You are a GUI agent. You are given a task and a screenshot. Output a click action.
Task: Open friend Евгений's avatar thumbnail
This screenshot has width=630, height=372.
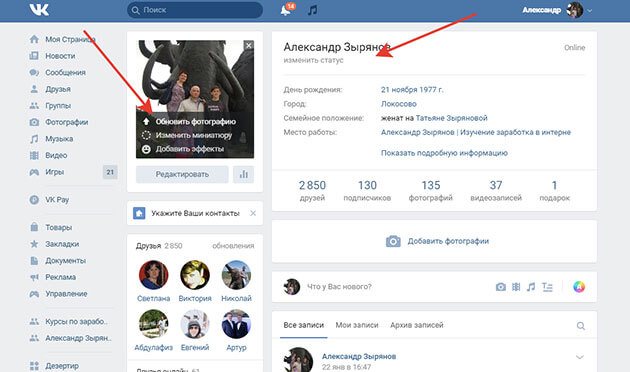coord(195,324)
